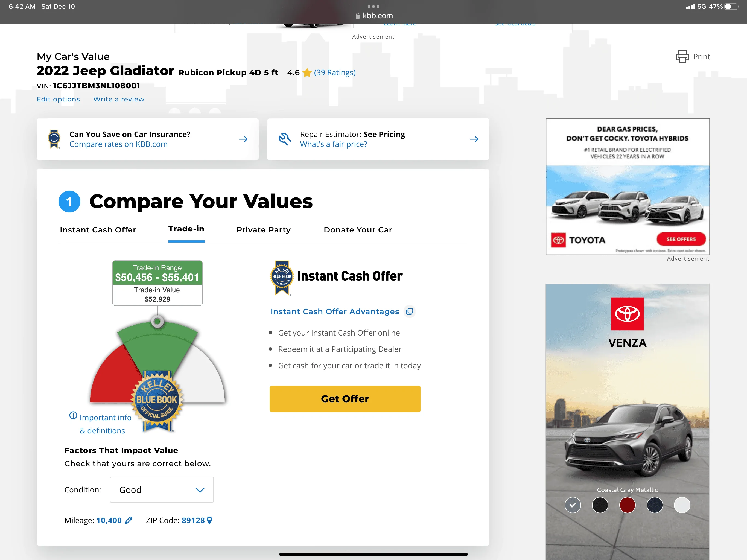Viewport: 747px width, 560px height.
Task: Click the red Toyota logo in Venza ad
Action: click(627, 314)
